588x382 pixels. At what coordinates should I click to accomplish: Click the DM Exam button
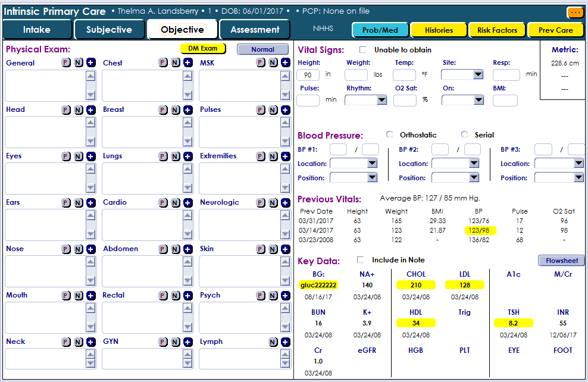pos(203,49)
